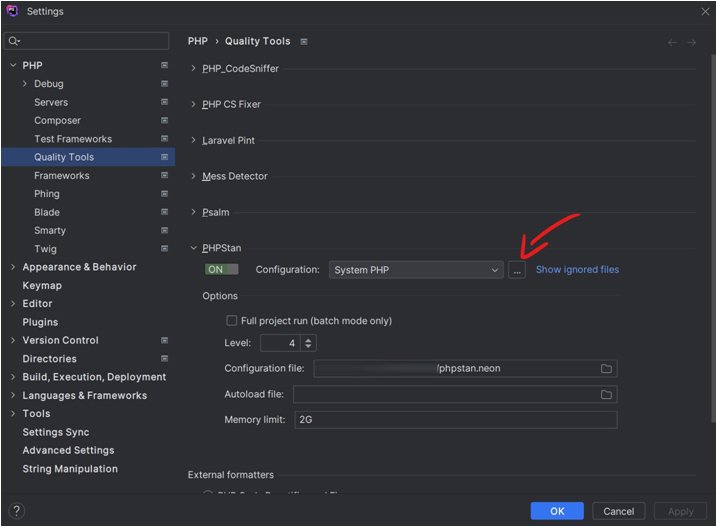Expand the Editor node arrow
The height and width of the screenshot is (527, 717).
(x=13, y=303)
